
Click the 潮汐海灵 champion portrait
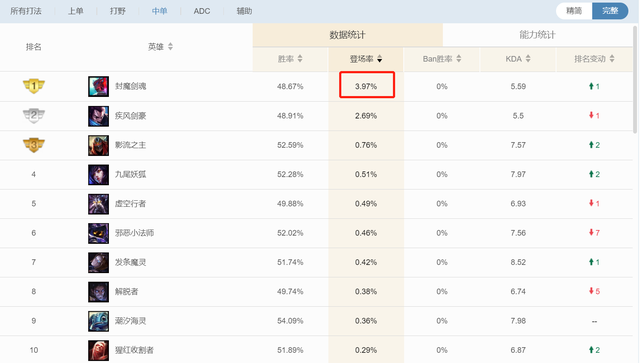pos(98,321)
